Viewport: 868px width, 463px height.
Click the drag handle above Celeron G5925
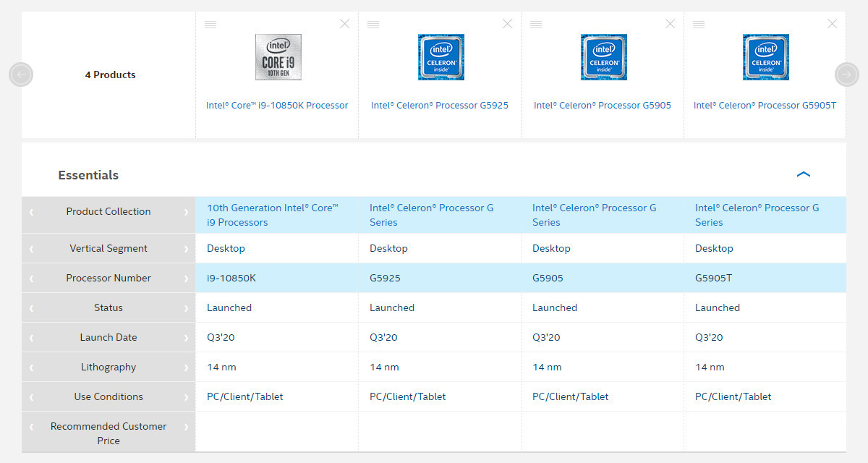(x=373, y=25)
